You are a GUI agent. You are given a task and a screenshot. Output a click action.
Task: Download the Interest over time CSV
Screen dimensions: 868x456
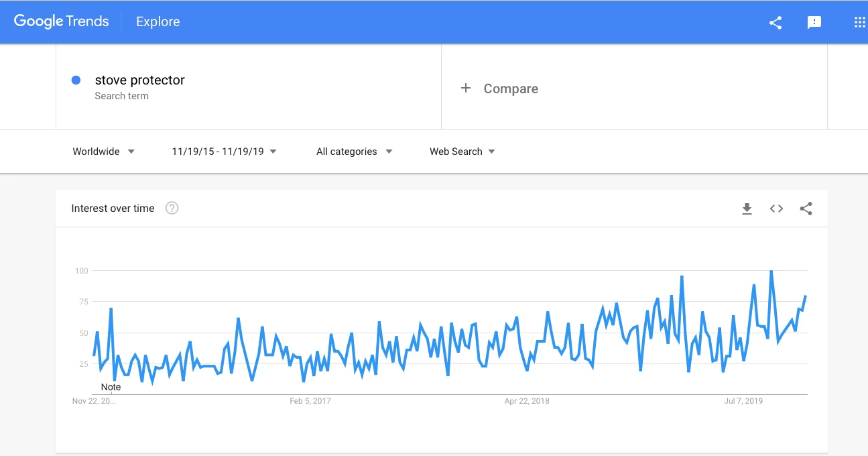(x=747, y=209)
